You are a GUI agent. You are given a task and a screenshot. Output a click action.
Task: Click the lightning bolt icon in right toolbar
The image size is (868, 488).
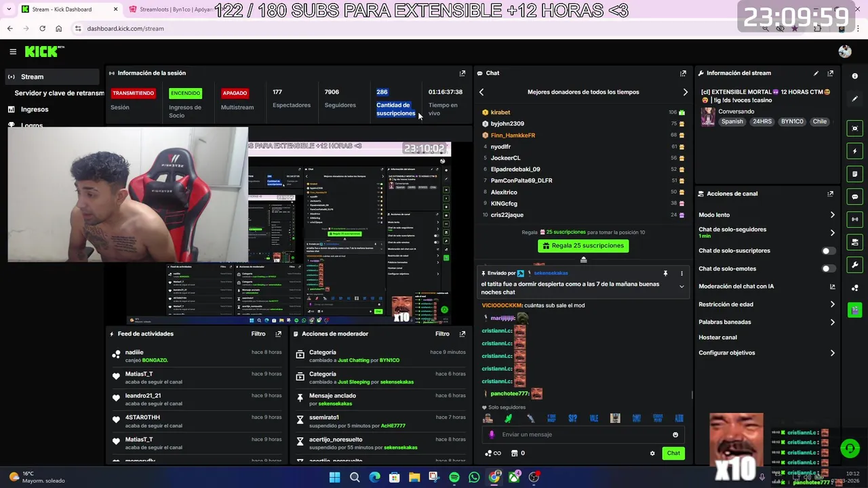(854, 151)
